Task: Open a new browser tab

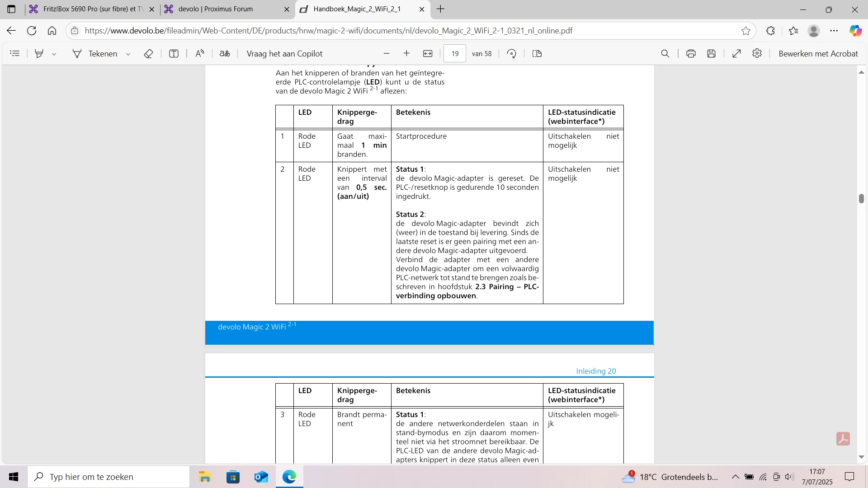Action: [441, 9]
